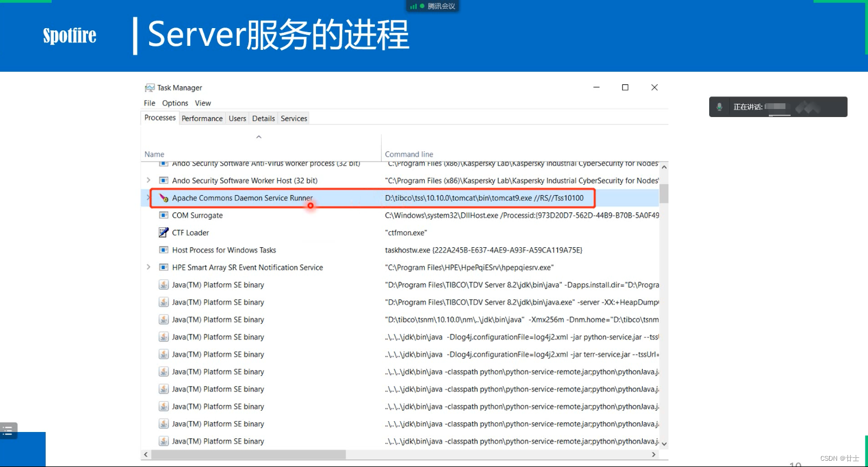Viewport: 868px width, 467px height.
Task: Click the Tencent Meeting speaking indicator panel
Action: (778, 107)
